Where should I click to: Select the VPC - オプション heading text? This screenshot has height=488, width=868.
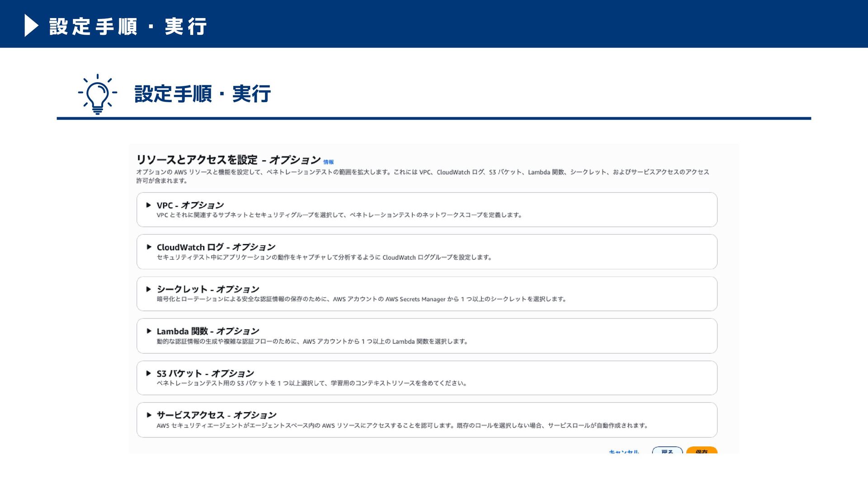[190, 205]
